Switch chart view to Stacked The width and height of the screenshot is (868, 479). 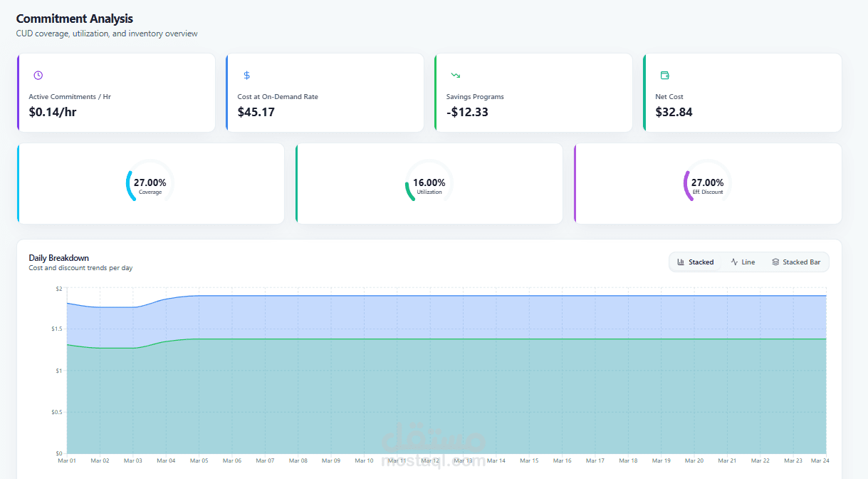click(695, 262)
